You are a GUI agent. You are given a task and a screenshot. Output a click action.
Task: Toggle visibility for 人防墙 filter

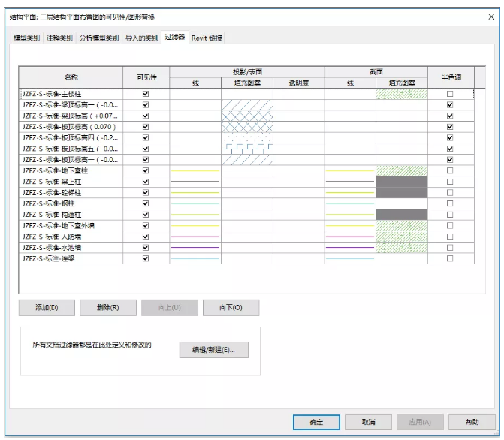146,237
